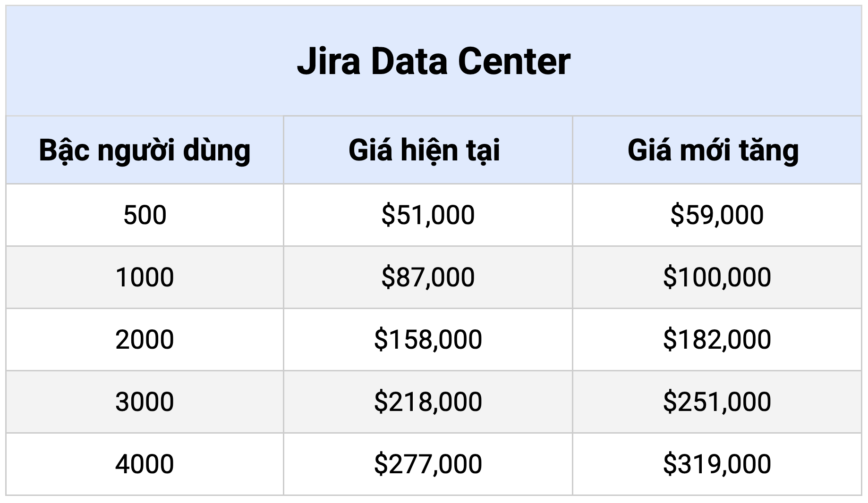Image resolution: width=868 pixels, height=503 pixels.
Task: Pick the $182,000 new price cell
Action: point(717,339)
